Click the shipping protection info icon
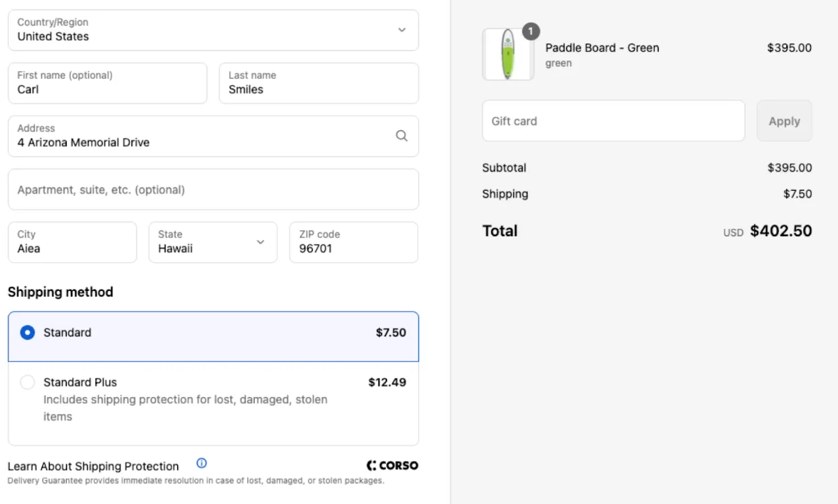This screenshot has height=504, width=838. [202, 463]
